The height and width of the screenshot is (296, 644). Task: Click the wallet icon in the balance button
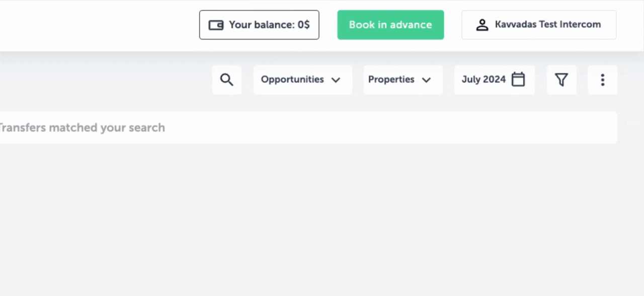pyautogui.click(x=216, y=25)
